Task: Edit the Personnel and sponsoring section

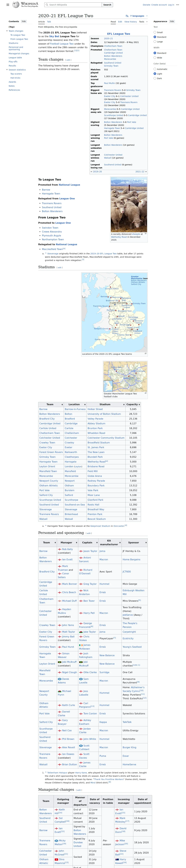Action: click(89, 533)
